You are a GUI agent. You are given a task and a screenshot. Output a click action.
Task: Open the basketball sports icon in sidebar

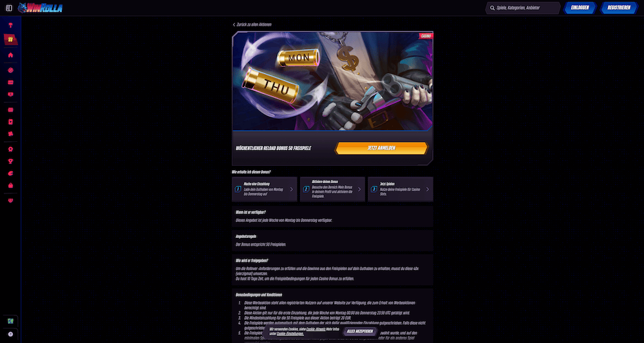pyautogui.click(x=11, y=70)
